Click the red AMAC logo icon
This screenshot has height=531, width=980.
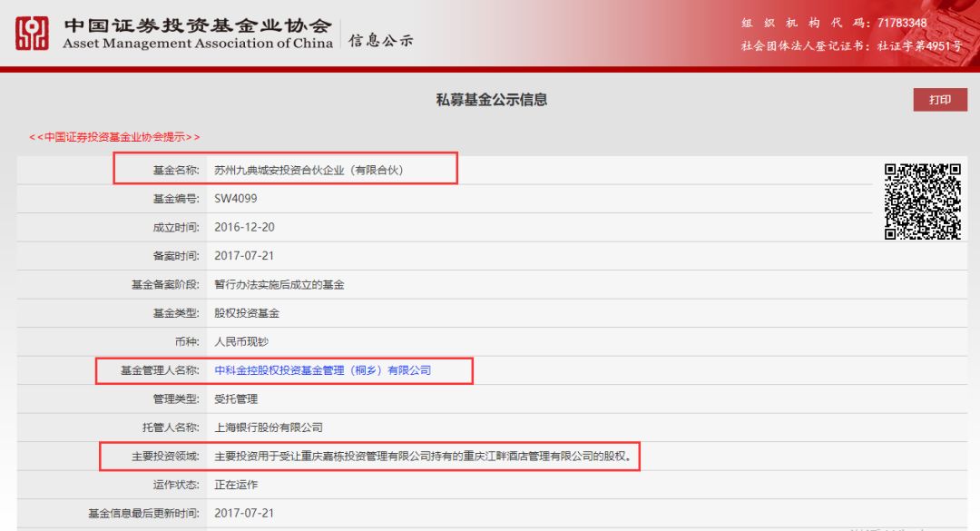[33, 34]
